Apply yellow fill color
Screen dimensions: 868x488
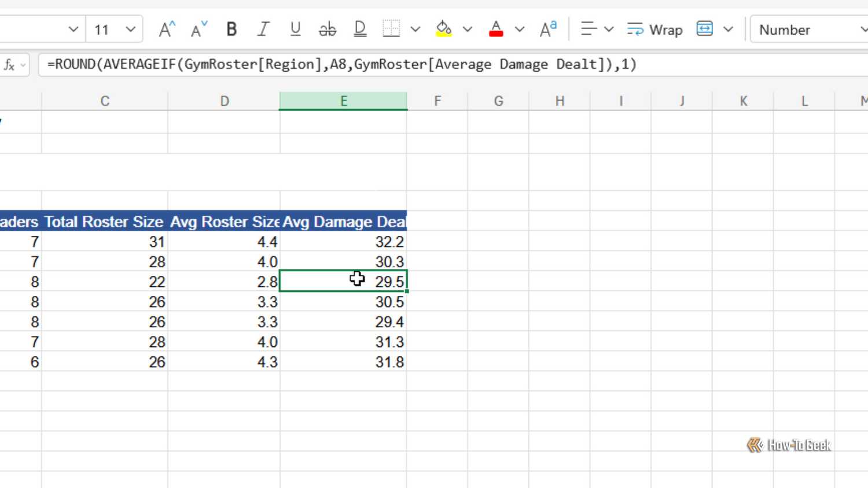click(x=444, y=29)
